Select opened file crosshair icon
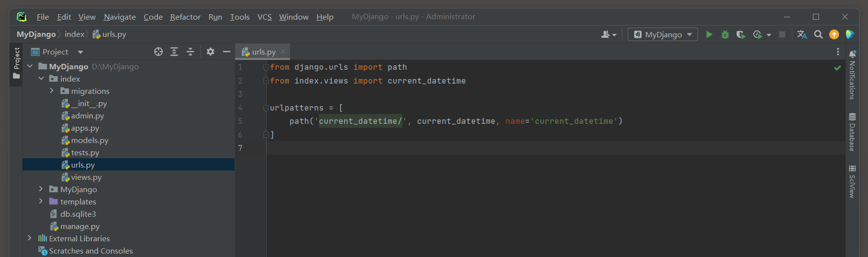This screenshot has height=257, width=868. pyautogui.click(x=158, y=52)
